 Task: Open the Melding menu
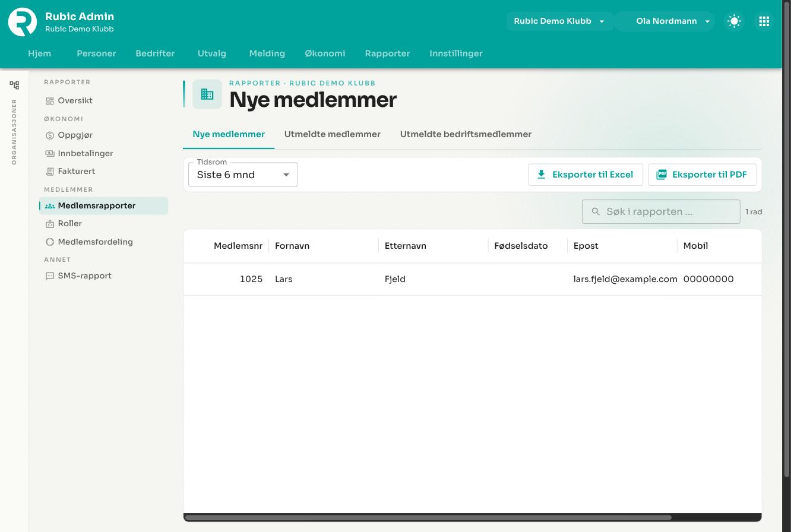coord(267,53)
